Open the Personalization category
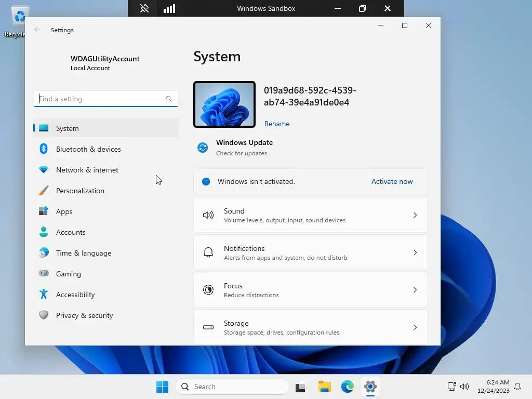The width and height of the screenshot is (532, 399). click(x=106, y=190)
